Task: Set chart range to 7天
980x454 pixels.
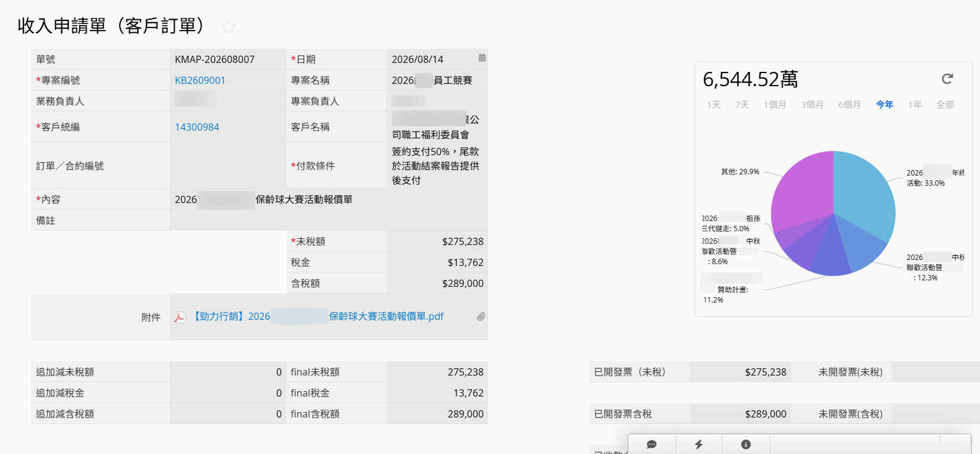Action: click(x=742, y=105)
